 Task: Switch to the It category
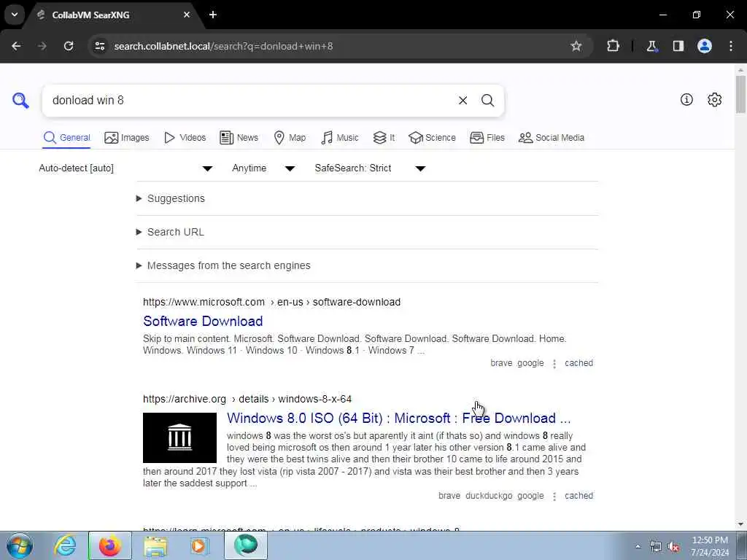384,138
